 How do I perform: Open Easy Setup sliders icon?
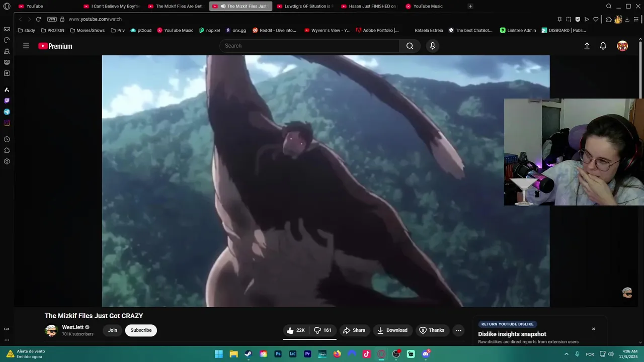pos(636,19)
